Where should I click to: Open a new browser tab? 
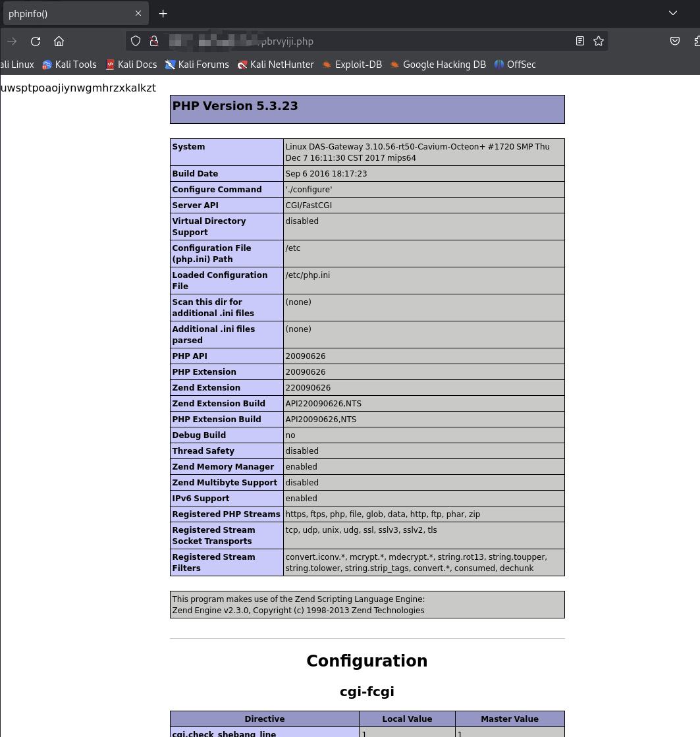pyautogui.click(x=163, y=14)
